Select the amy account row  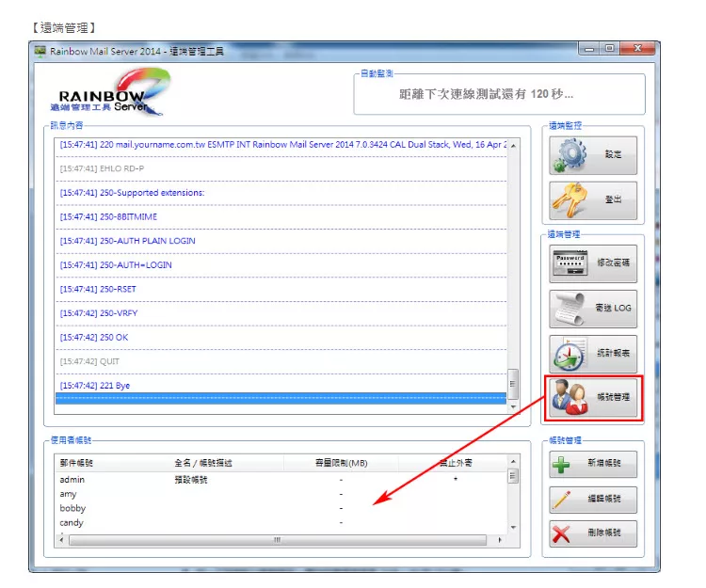69,494
